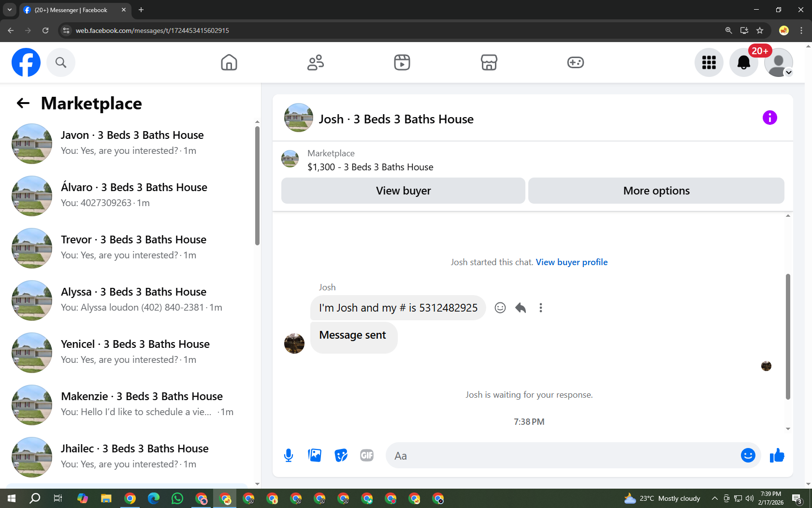The width and height of the screenshot is (812, 508).
Task: Click the chat list scrollbar
Action: click(x=257, y=186)
